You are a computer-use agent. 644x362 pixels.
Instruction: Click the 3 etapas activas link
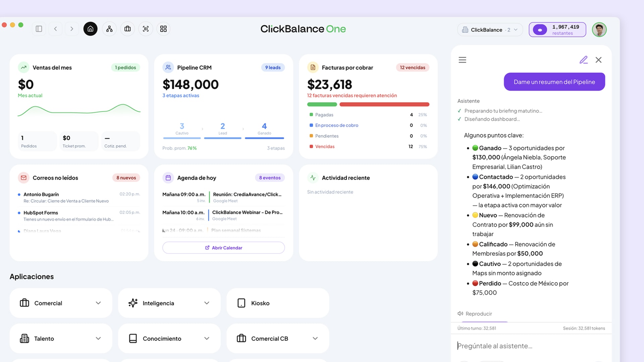[x=181, y=96]
